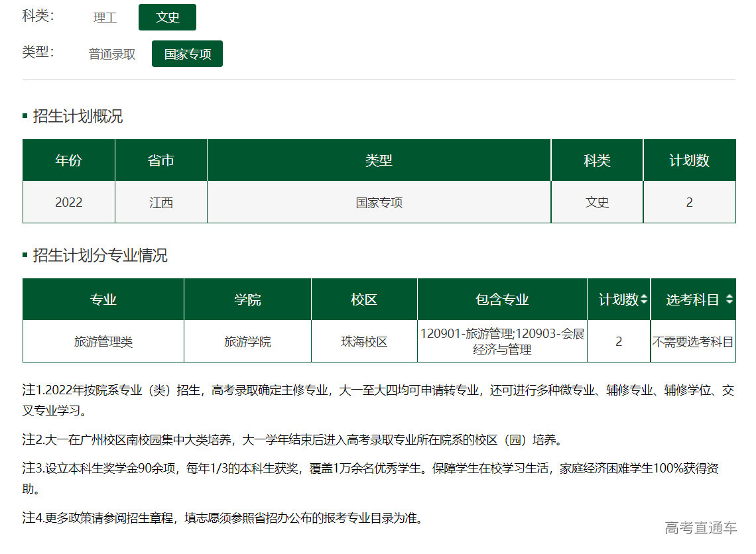Screen dimensions: 756x554
Task: Click the 招生计划分专业情况 section heading
Action: [x=99, y=256]
